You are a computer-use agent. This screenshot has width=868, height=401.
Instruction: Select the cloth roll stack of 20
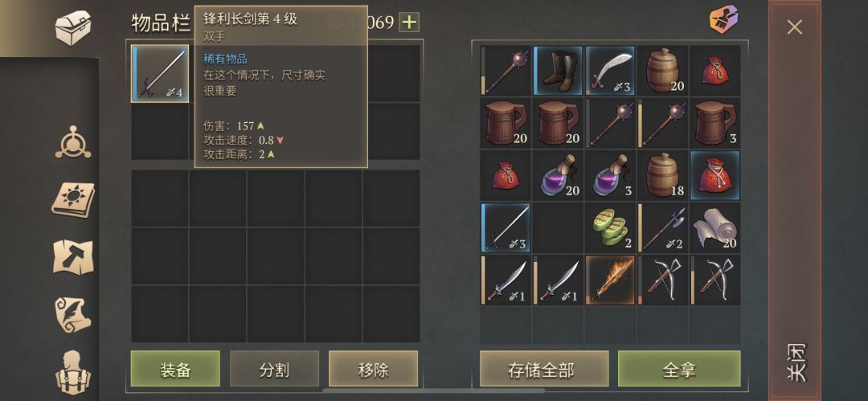click(x=714, y=227)
